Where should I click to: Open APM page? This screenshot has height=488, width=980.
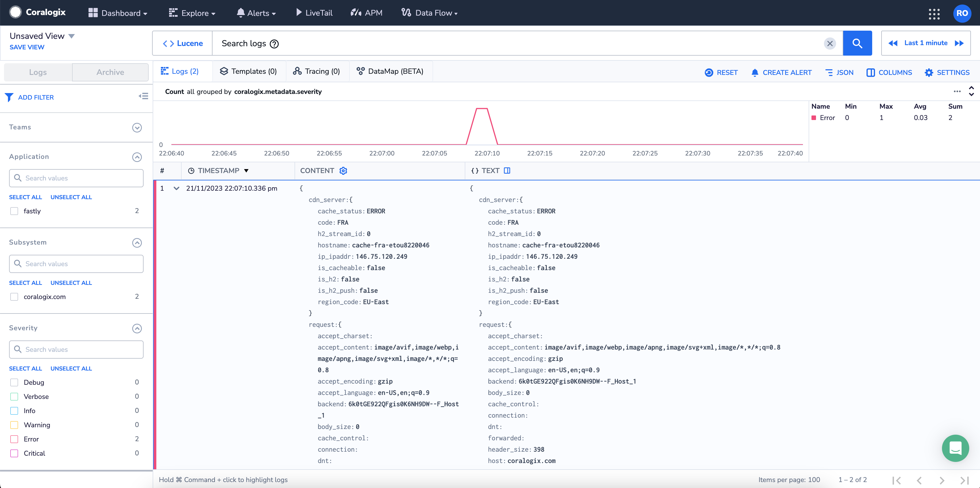click(x=366, y=13)
